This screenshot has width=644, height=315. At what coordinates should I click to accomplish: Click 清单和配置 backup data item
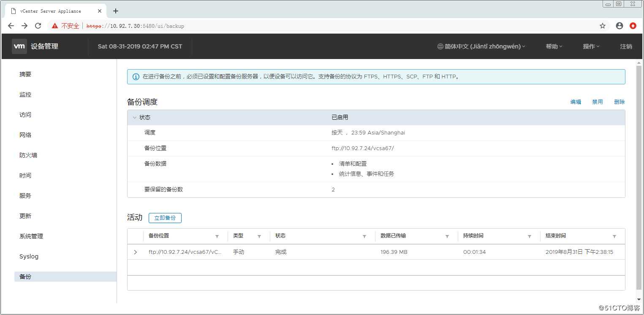click(x=353, y=164)
